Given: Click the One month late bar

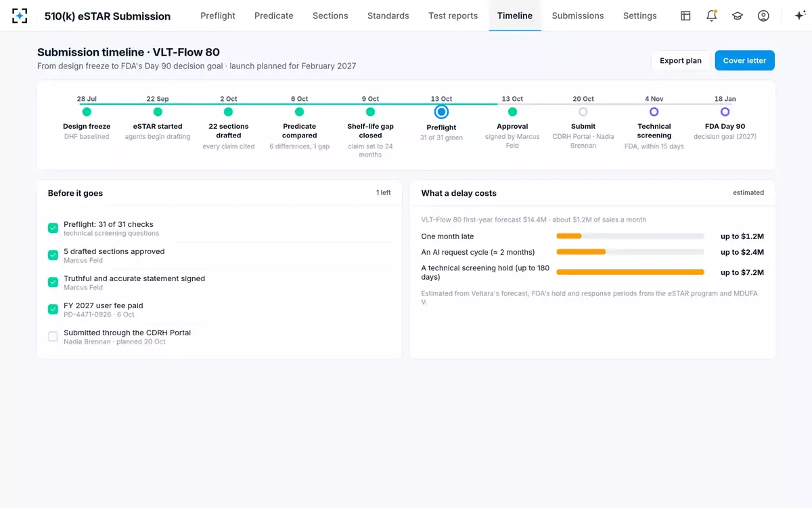Looking at the screenshot, I should [630, 236].
